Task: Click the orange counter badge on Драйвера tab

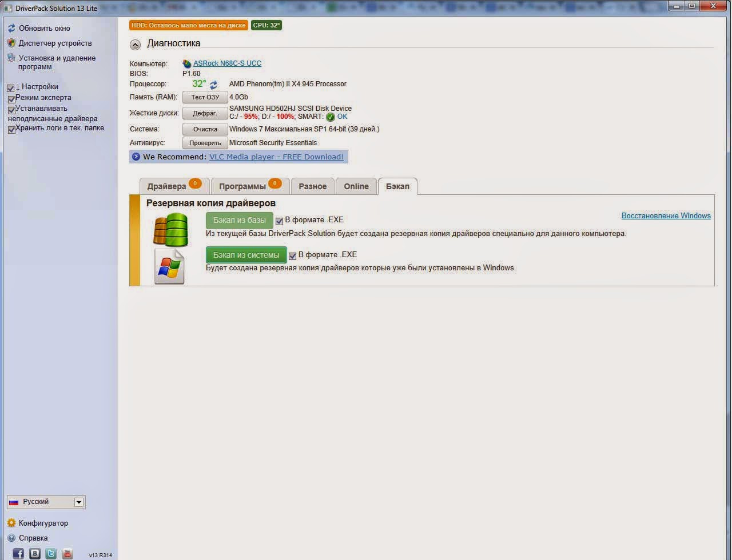Action: coord(195,183)
